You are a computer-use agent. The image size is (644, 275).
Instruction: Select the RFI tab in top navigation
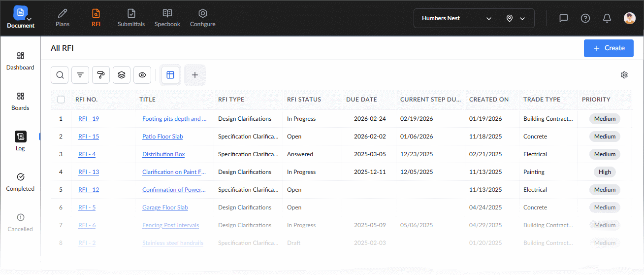[x=96, y=18]
